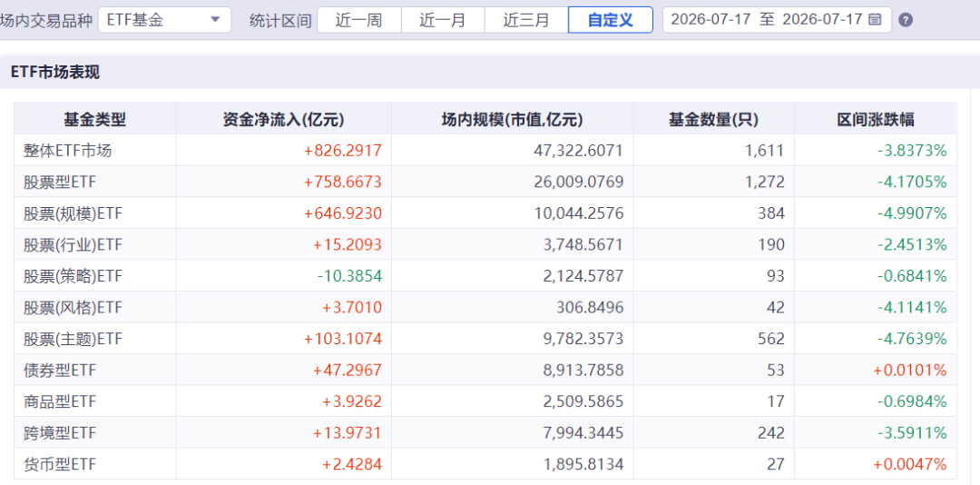Image resolution: width=980 pixels, height=485 pixels.
Task: Open the ETF基金 product type dropdown
Action: click(x=164, y=20)
